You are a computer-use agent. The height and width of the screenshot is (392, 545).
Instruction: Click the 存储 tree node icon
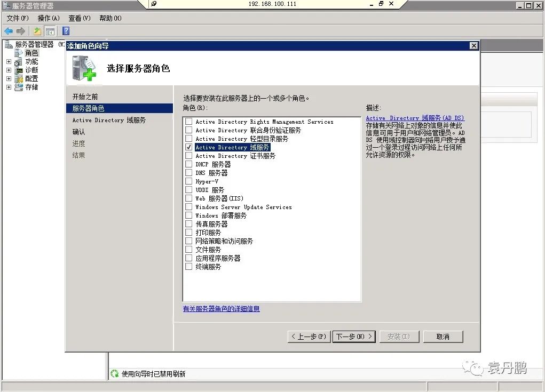[19, 87]
